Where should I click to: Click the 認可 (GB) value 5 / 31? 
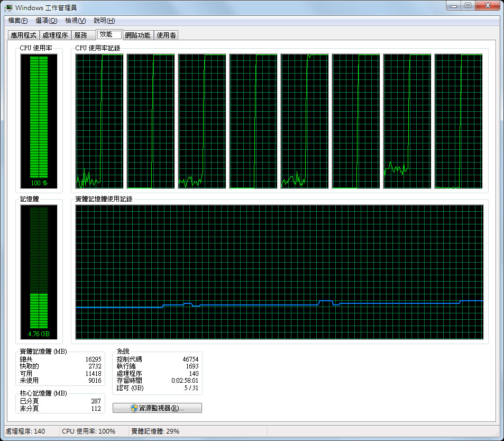point(191,388)
